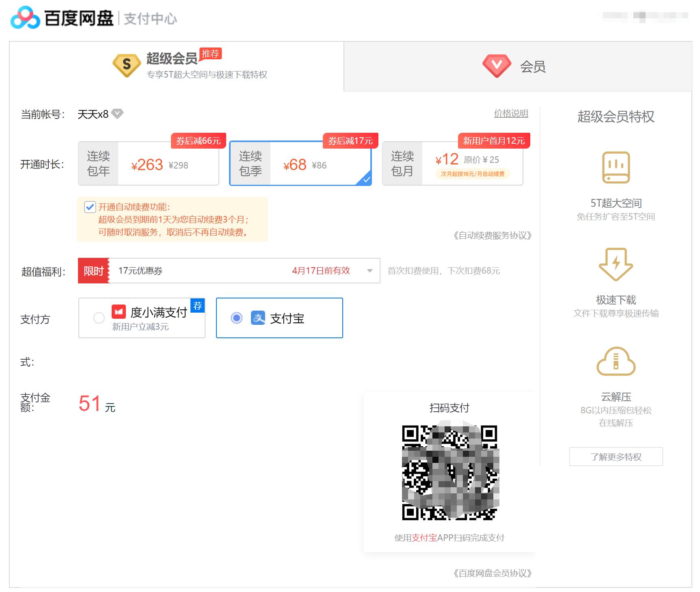Switch to the 超级会员 tab
This screenshot has width=700, height=592.
point(177,66)
